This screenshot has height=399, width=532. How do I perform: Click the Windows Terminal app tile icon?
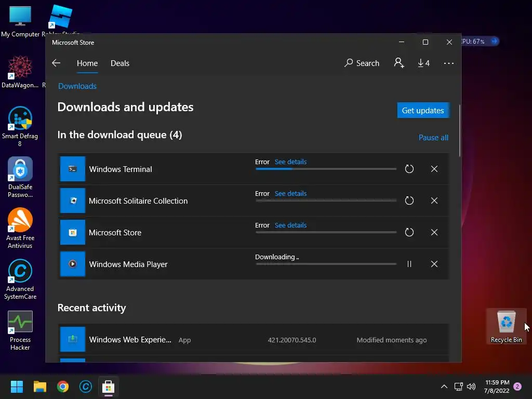point(73,169)
